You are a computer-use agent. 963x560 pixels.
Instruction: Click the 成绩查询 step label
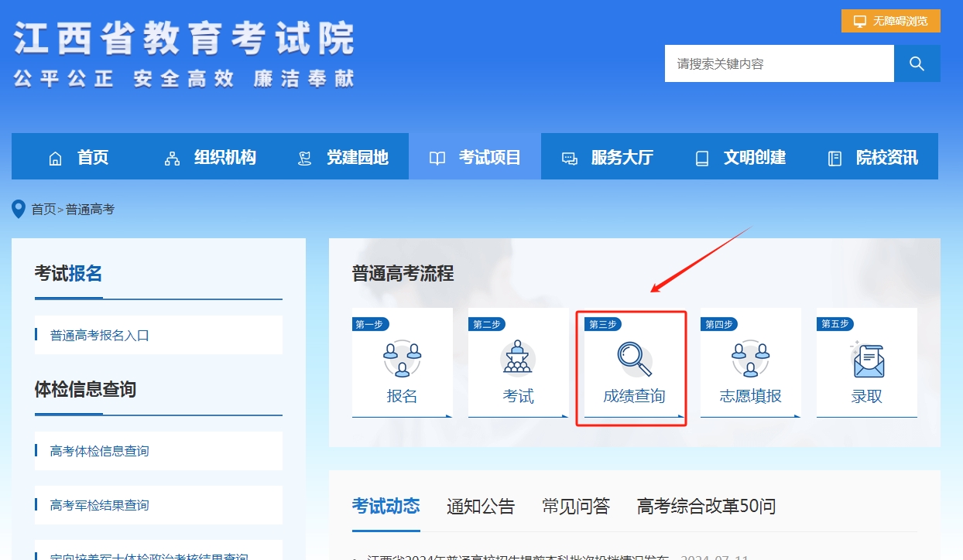coord(635,396)
